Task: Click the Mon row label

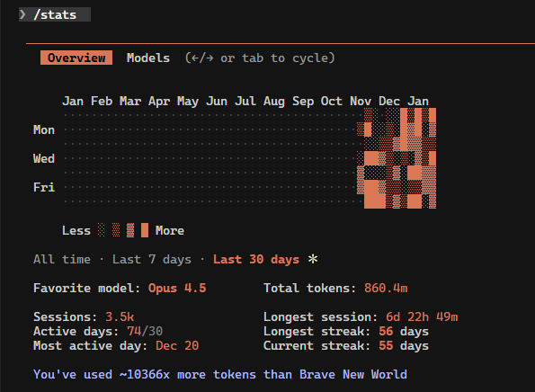Action: (44, 129)
